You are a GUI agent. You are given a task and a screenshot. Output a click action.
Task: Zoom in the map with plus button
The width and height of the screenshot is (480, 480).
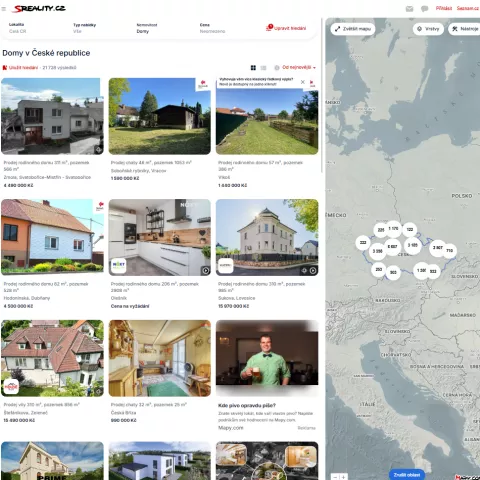tap(343, 477)
